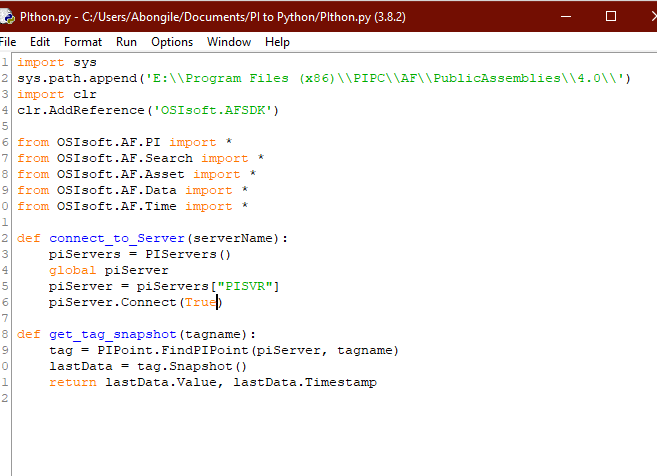657x476 pixels.
Task: Minimize the IDLE editor window
Action: 567,17
